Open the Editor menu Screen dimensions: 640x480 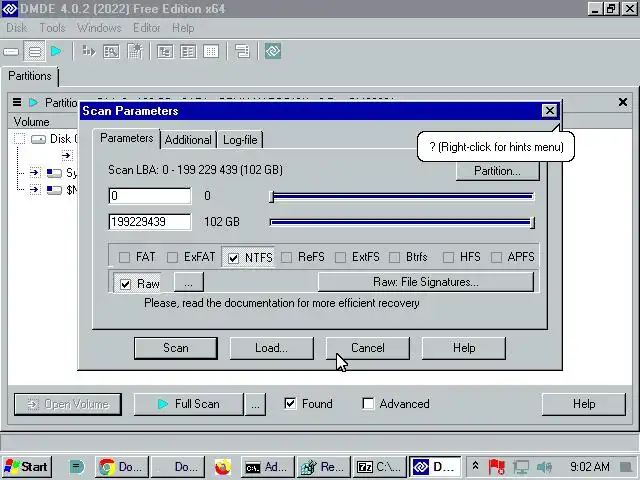click(x=147, y=28)
